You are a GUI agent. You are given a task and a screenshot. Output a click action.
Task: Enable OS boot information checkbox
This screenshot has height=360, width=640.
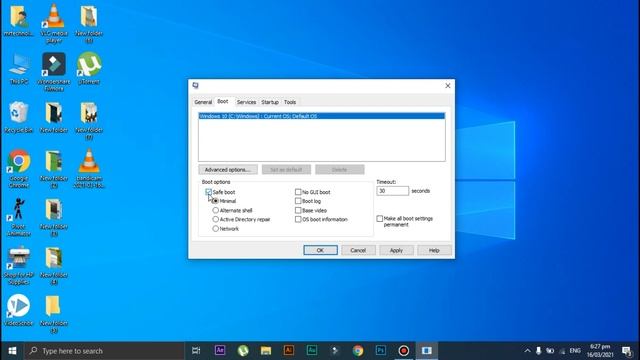pyautogui.click(x=298, y=219)
